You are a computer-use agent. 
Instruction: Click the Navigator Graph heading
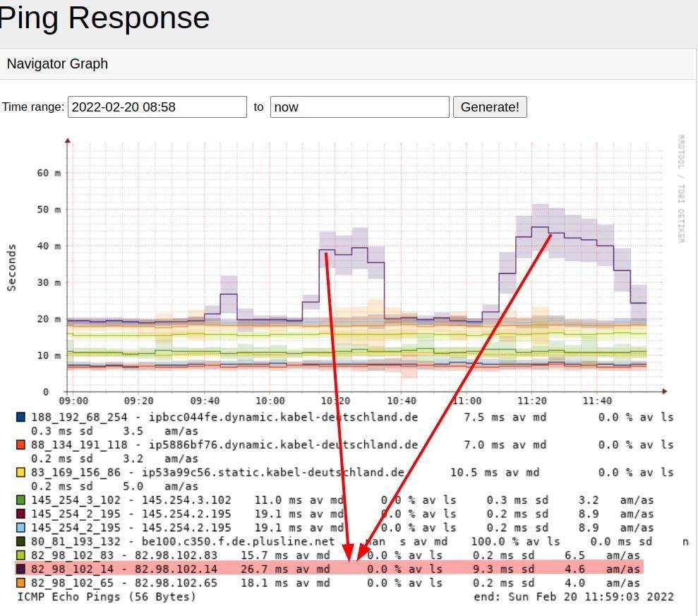pyautogui.click(x=57, y=64)
